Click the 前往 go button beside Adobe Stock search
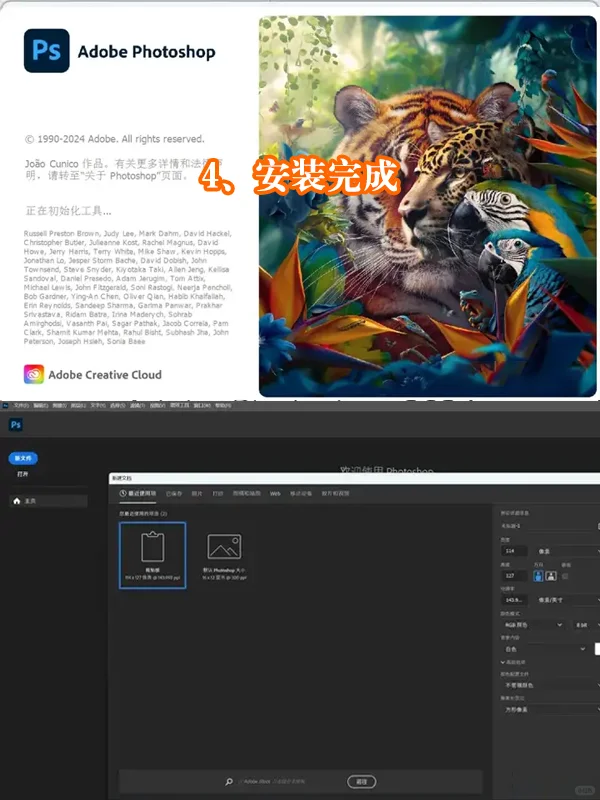 point(361,781)
